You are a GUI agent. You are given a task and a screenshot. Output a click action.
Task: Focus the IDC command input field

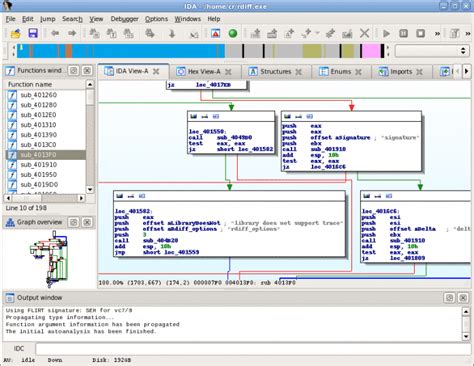pyautogui.click(x=253, y=349)
